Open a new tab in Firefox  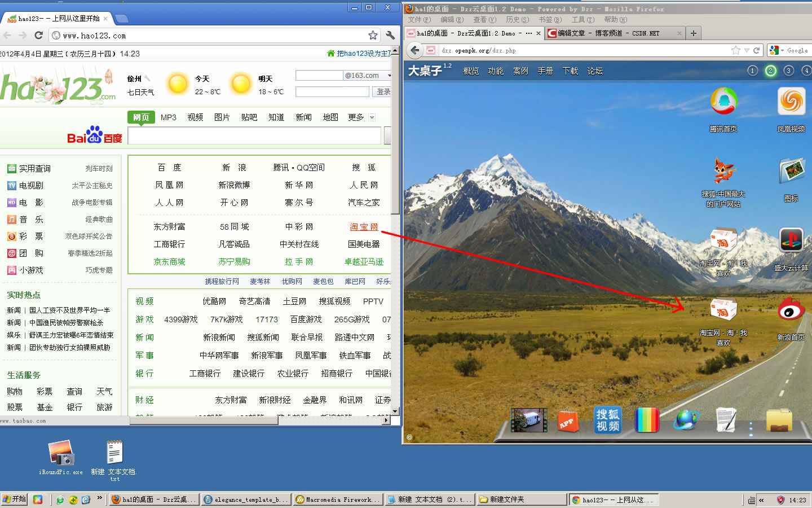tap(694, 33)
